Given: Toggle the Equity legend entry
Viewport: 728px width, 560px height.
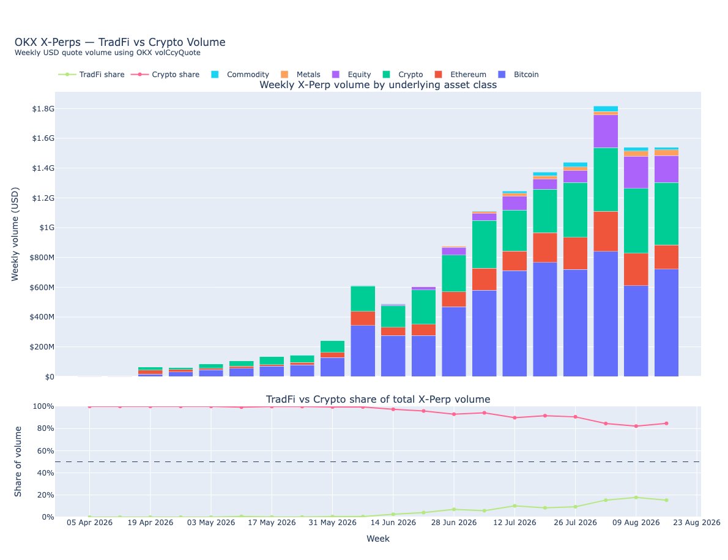Looking at the screenshot, I should tap(352, 74).
